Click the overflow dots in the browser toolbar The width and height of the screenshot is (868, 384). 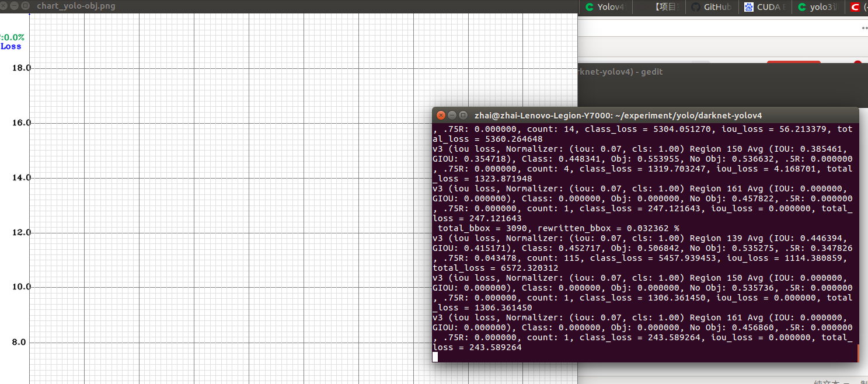[863, 27]
